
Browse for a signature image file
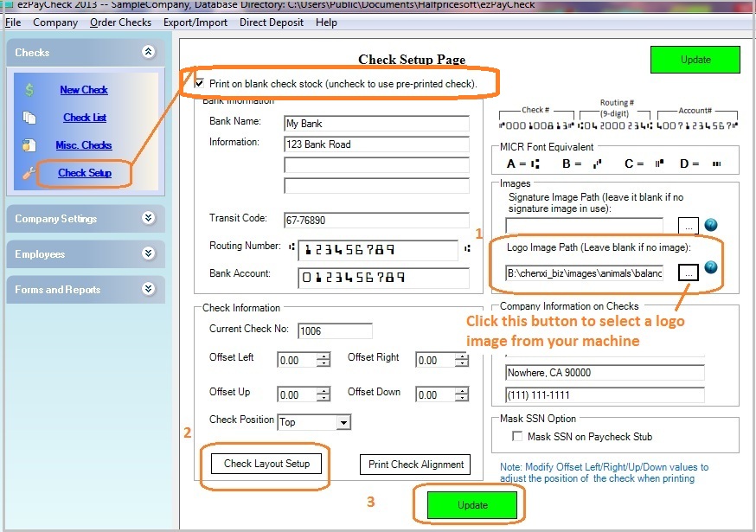point(689,225)
